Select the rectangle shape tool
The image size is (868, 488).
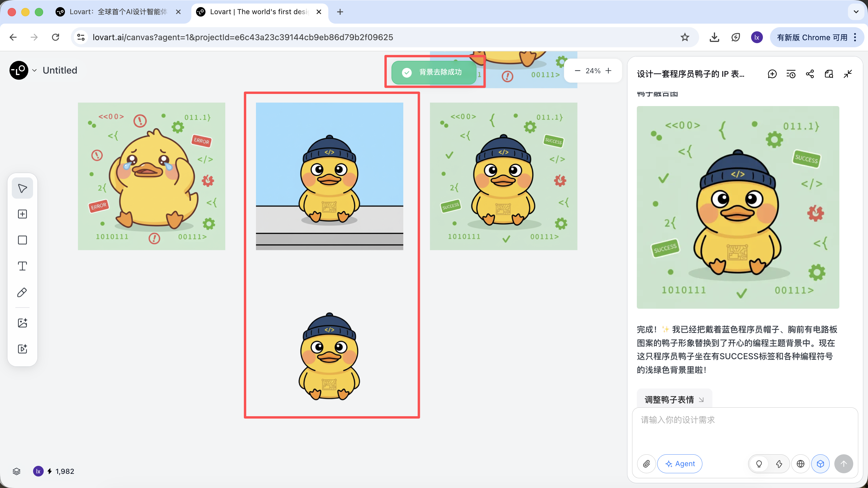(x=22, y=240)
